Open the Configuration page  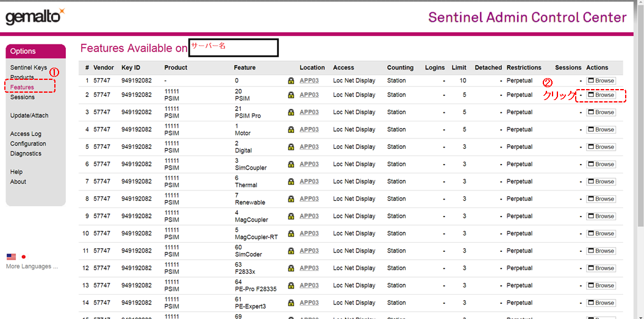[28, 144]
